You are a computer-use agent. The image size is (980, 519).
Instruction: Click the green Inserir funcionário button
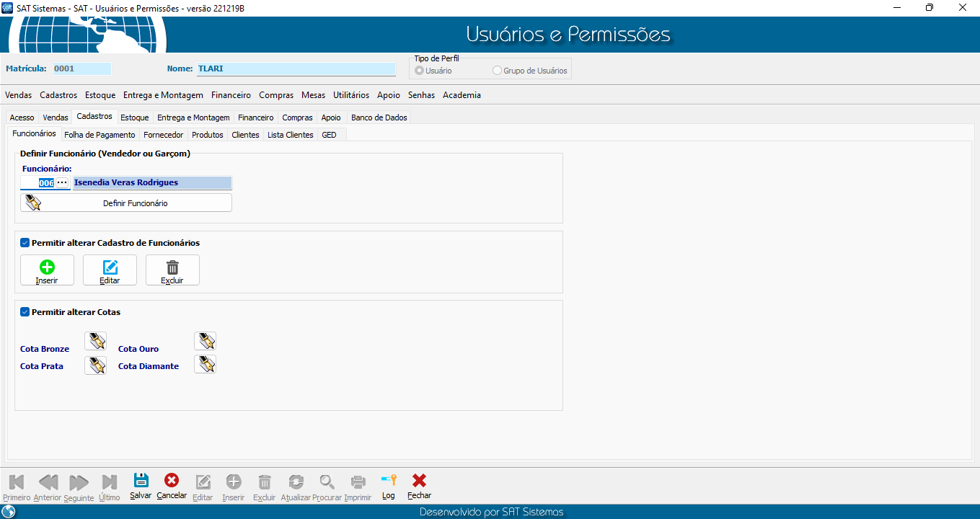click(x=47, y=270)
